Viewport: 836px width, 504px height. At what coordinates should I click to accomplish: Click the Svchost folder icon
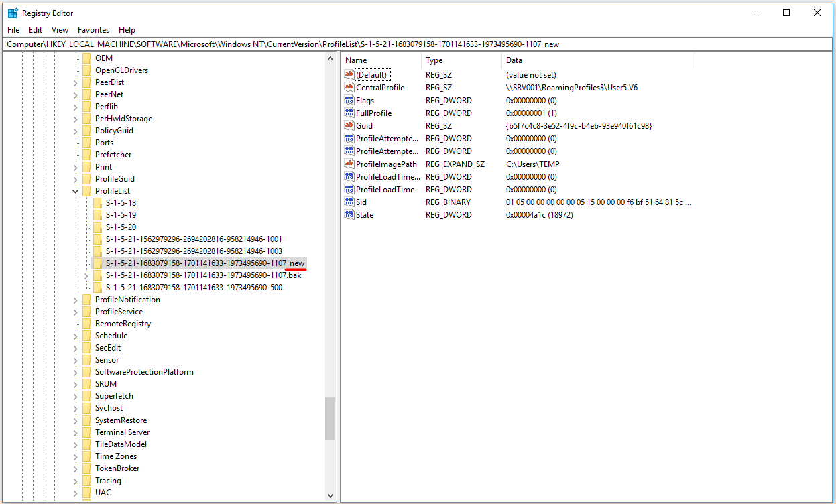(86, 408)
